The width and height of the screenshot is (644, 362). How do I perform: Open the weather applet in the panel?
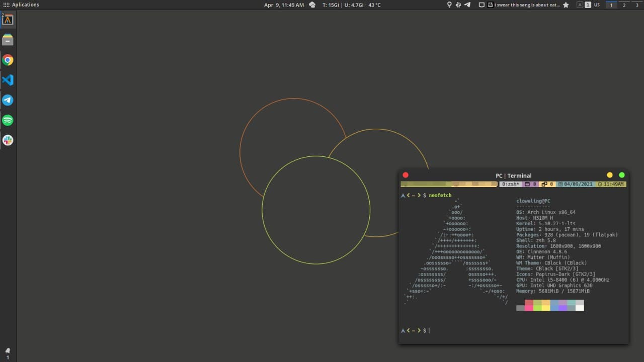312,5
